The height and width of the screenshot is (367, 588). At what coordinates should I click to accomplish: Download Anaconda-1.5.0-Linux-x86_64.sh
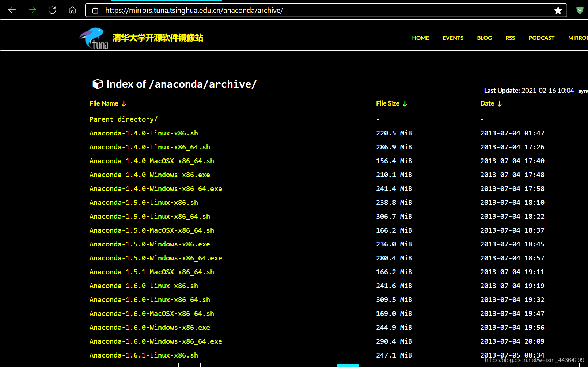point(150,217)
